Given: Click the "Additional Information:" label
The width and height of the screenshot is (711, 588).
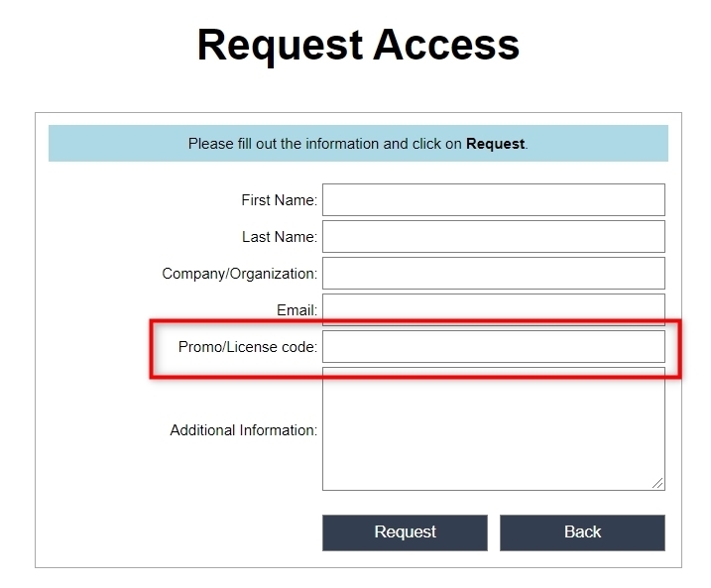Looking at the screenshot, I should pyautogui.click(x=243, y=430).
